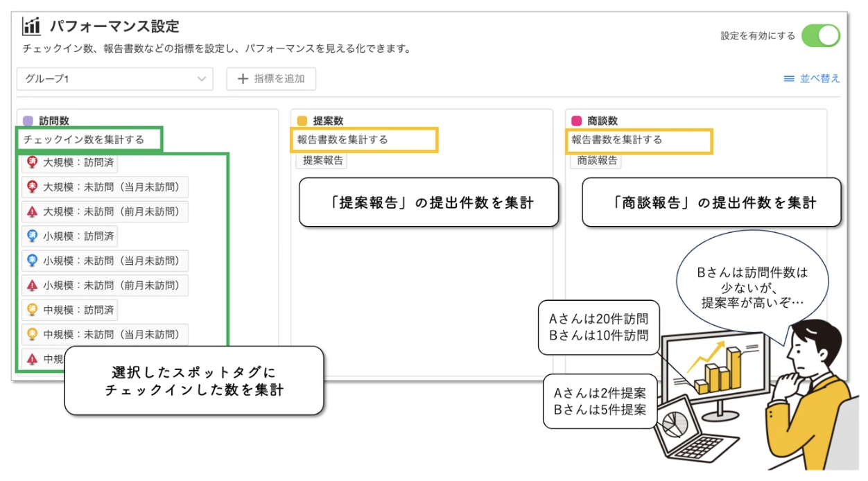868x481 pixels.
Task: Click the 商談数 column title
Action: coord(602,121)
